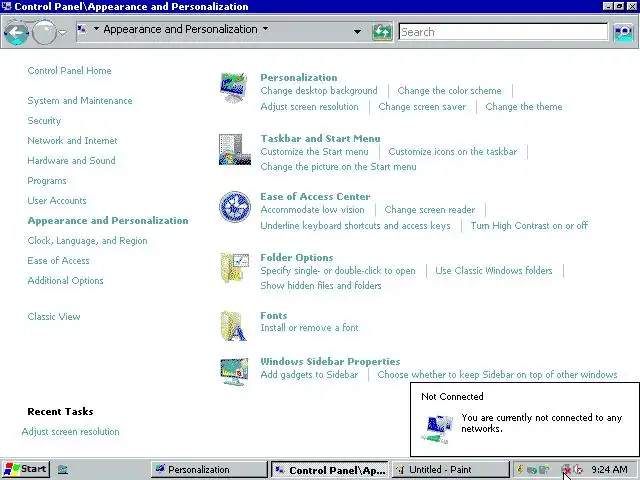The width and height of the screenshot is (640, 480).
Task: Expand the root arrow before Appearance and Personalization
Action: 96,29
